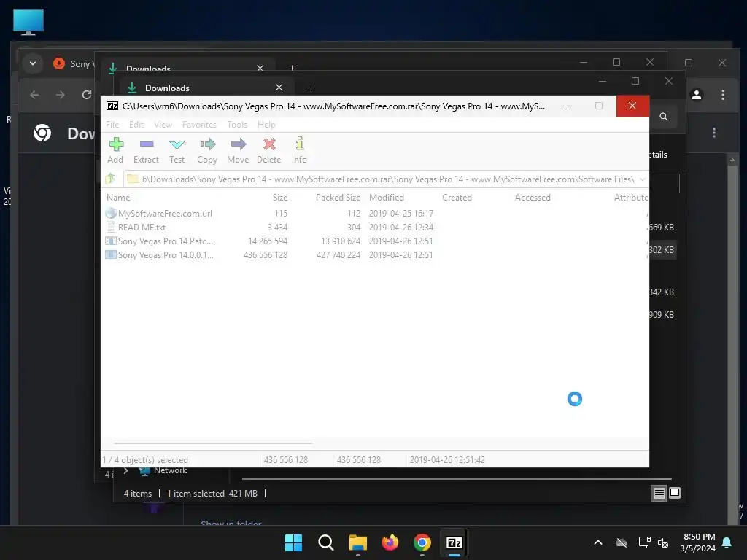Screen dimensions: 747x560
Task: Open Chrome profile avatar icon
Action: point(697,95)
